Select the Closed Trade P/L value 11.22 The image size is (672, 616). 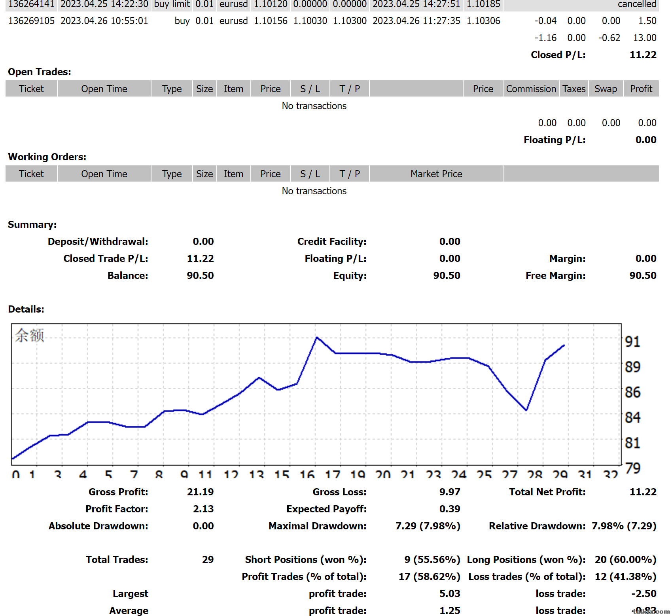pos(200,259)
